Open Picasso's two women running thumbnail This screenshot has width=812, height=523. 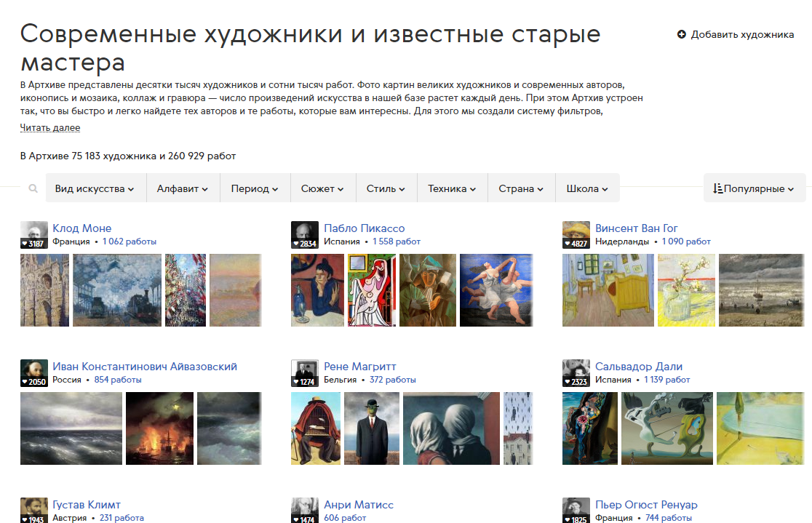pos(497,290)
